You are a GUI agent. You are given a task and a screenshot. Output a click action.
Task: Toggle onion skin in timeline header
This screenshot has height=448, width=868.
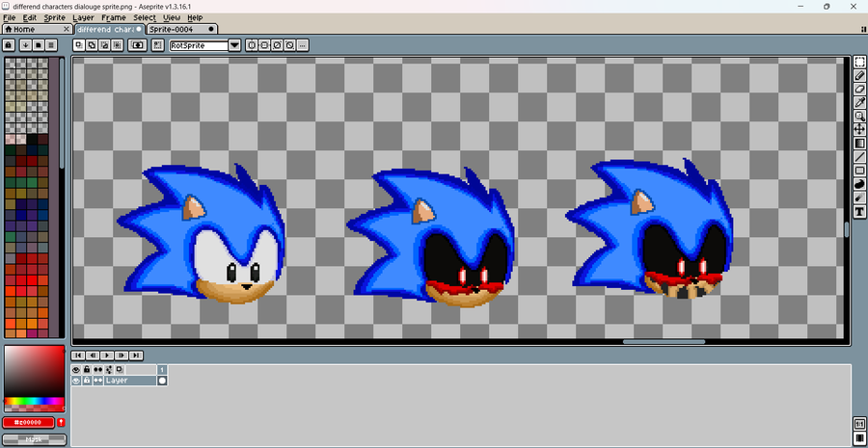[x=109, y=369]
